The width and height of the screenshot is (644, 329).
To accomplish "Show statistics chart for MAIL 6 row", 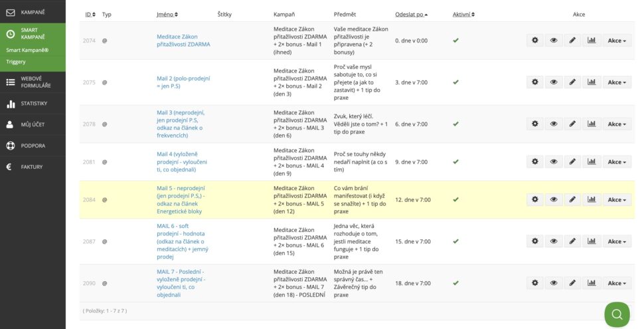I will 591,241.
